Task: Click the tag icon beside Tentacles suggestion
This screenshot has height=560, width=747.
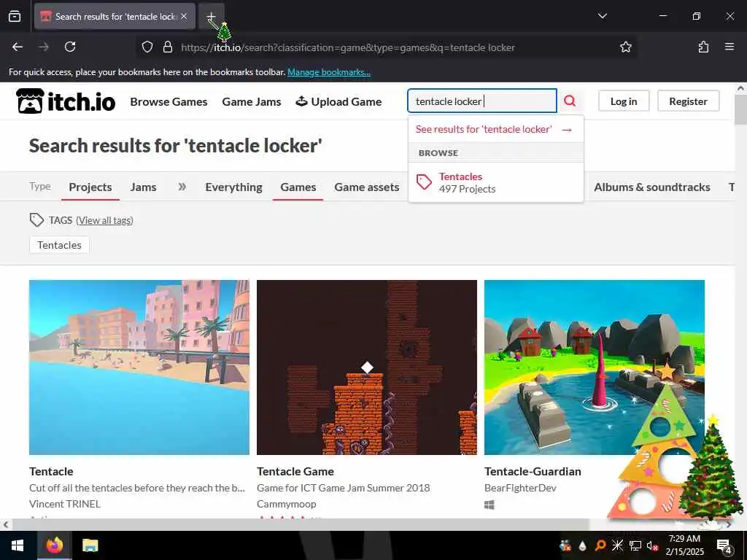Action: [424, 182]
